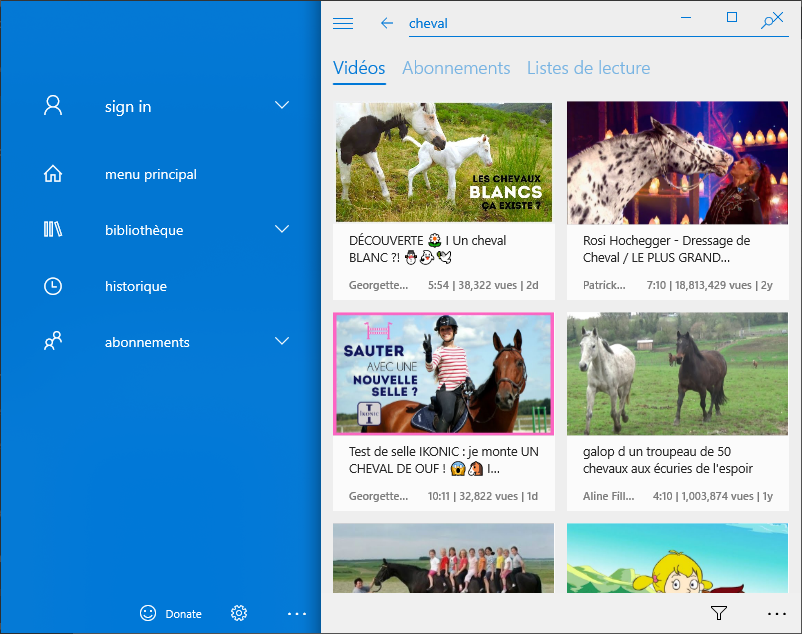Click channel Georgette on the 10:11 video
802x634 pixels.
(x=378, y=496)
